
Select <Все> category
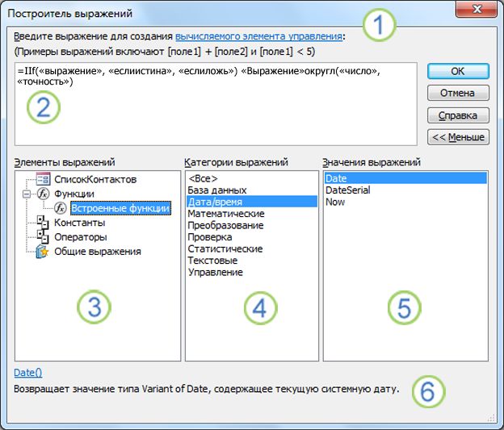coord(252,178)
